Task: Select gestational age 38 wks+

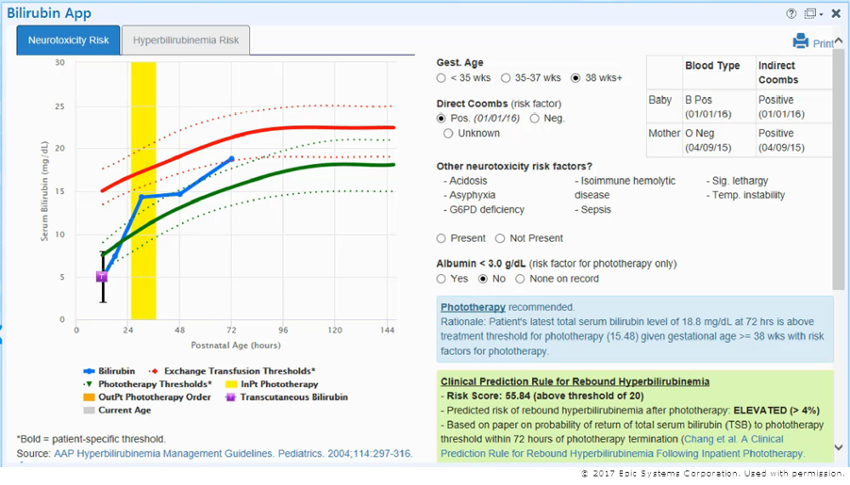Action: click(x=576, y=78)
